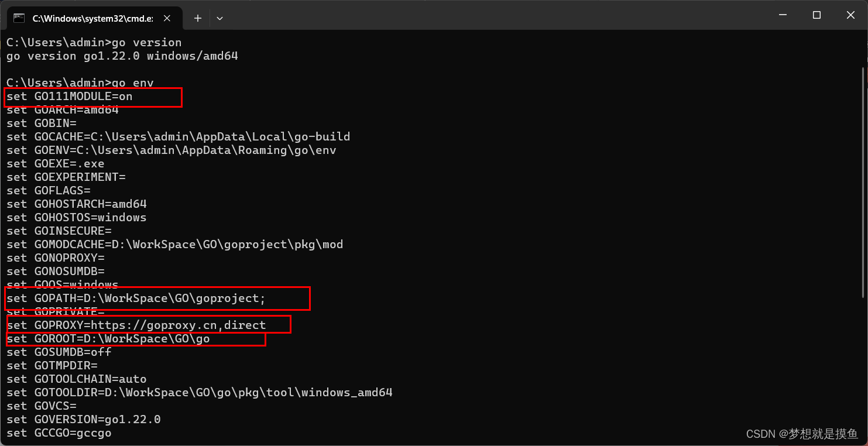Screen dimensions: 868x446
Task: Click the GOPROXY goproxy.cn line
Action: tap(136, 325)
